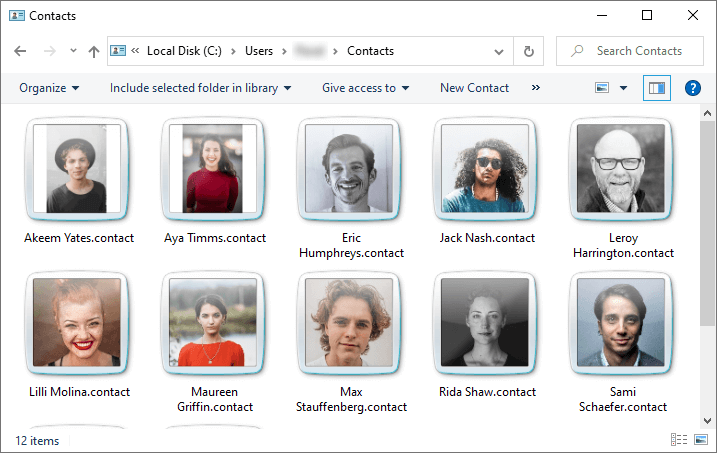Open the Give access to menu
The image size is (717, 453).
pos(365,88)
